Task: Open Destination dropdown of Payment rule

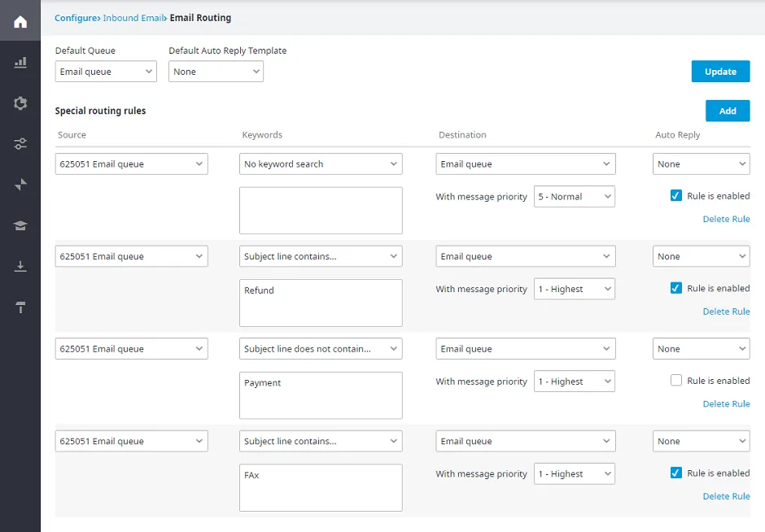Action: pyautogui.click(x=526, y=349)
